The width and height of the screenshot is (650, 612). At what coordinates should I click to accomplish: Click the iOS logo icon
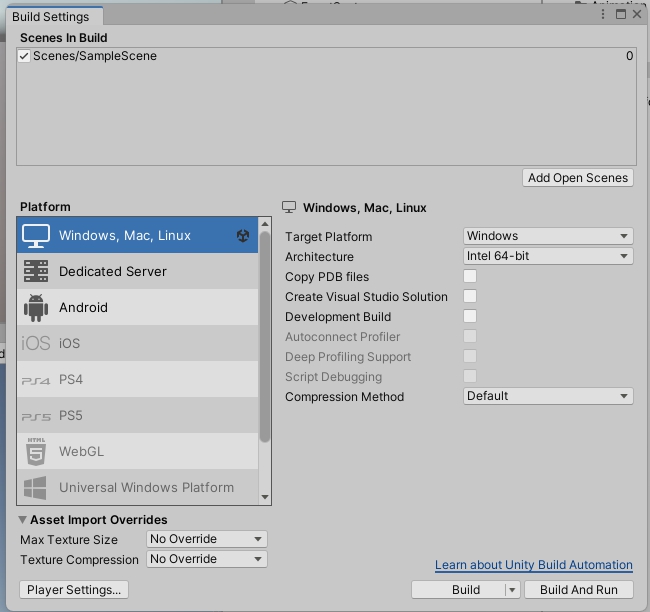(x=36, y=343)
